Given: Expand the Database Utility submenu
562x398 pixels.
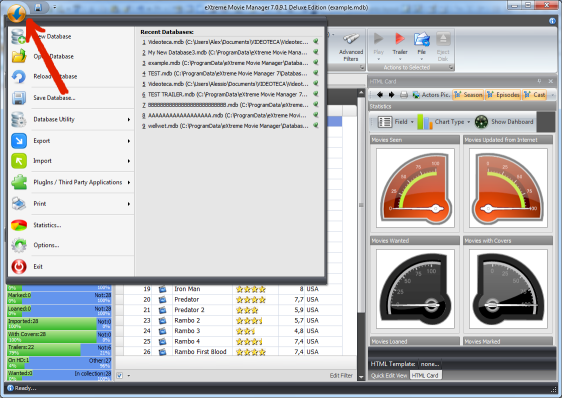Looking at the screenshot, I should (71, 119).
